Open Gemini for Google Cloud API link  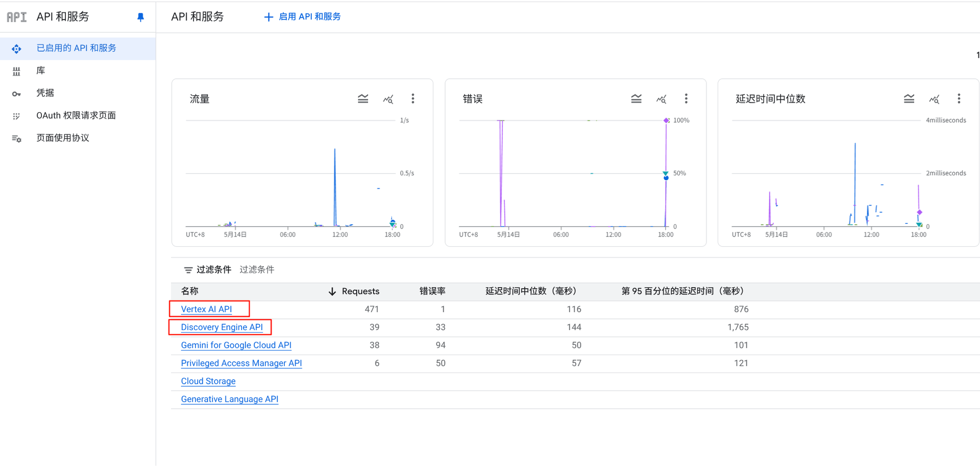pyautogui.click(x=236, y=345)
